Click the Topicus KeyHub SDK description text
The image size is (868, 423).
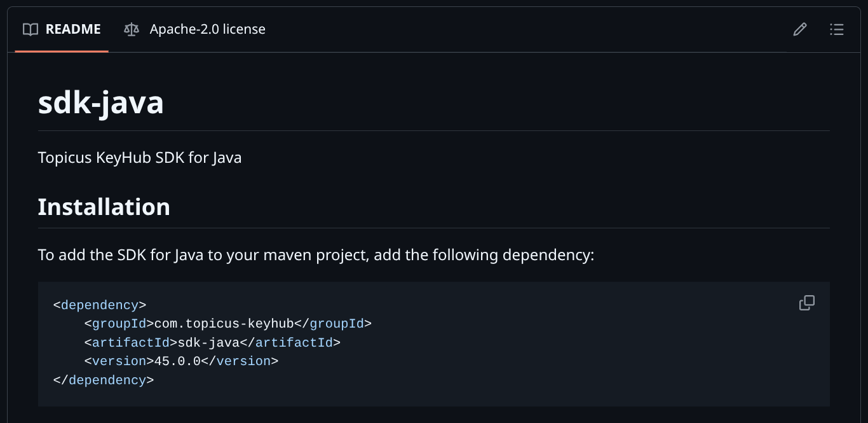[140, 157]
